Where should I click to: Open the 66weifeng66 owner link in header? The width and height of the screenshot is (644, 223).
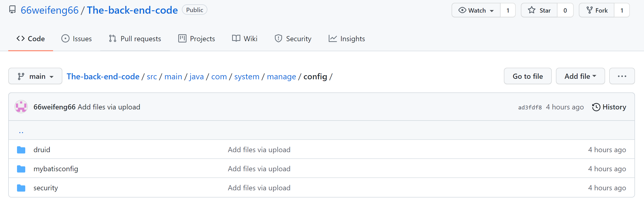click(49, 10)
